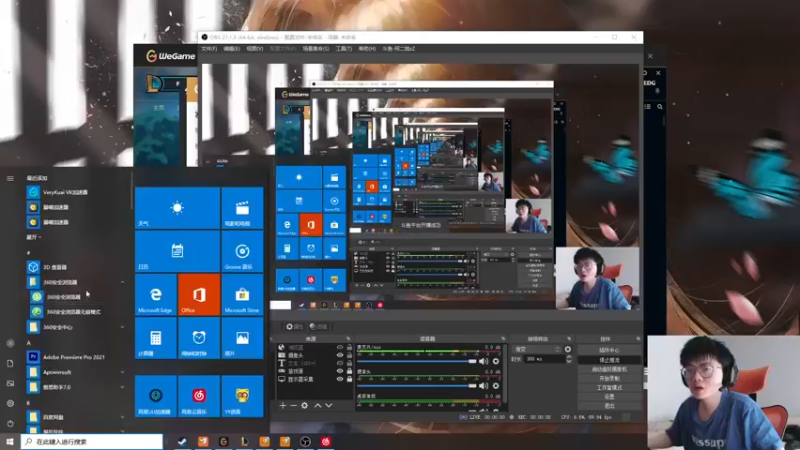Toggle visibility of the text (GDI+) source

[x=340, y=363]
